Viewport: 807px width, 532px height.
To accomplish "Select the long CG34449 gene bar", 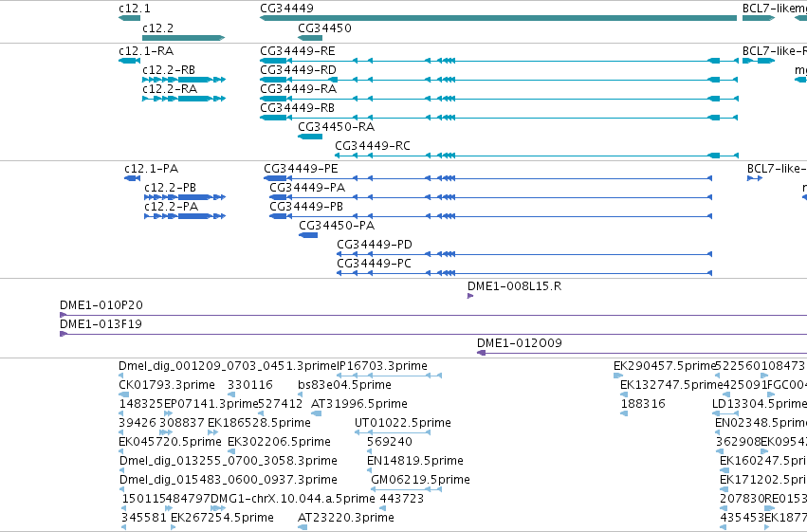I will 498,18.
